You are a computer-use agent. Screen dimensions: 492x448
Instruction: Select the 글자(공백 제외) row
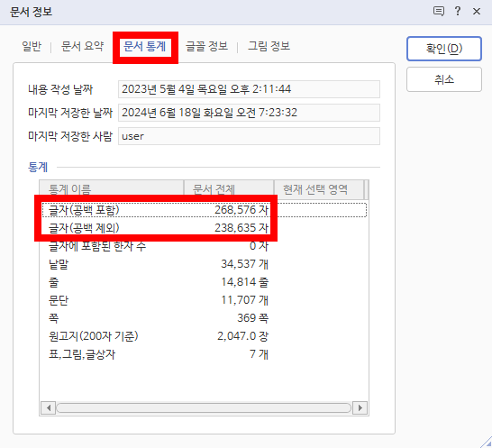205,228
